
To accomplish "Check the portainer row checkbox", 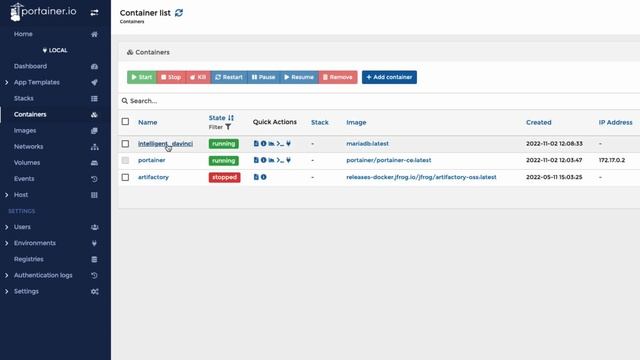I will [125, 160].
